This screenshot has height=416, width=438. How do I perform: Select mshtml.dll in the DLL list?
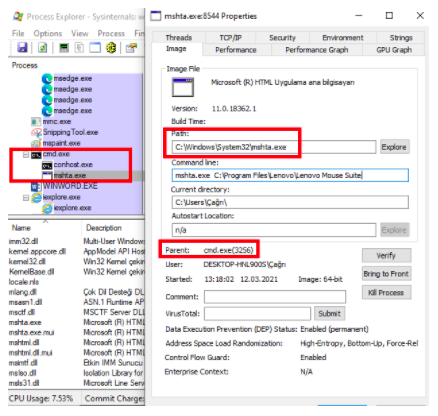[24, 342]
